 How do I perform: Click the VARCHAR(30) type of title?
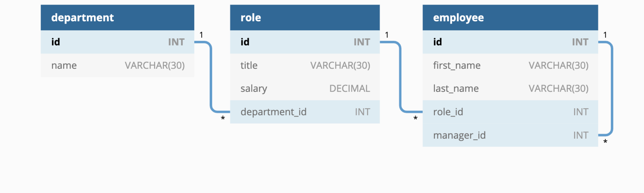[340, 66]
